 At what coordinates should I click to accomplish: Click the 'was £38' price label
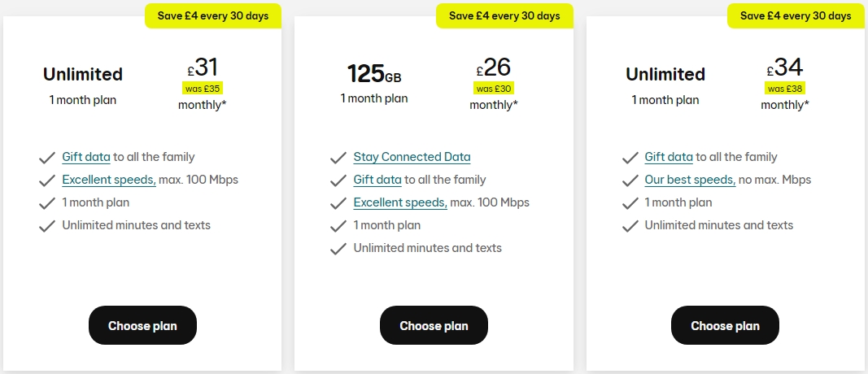pos(785,88)
